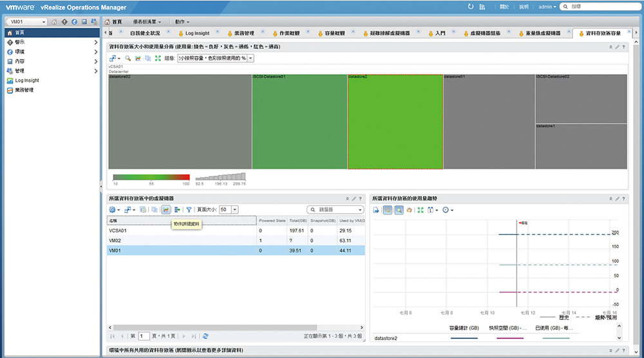Toggle the zoom magnifier button in trend toolbar
644x358 pixels.
coord(399,210)
